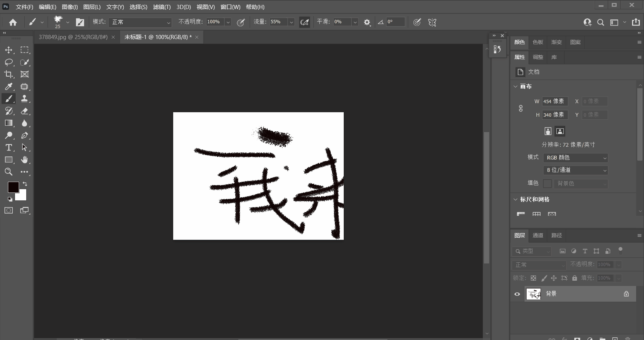Screen dimensions: 644x340
Task: Click the canvas width W field
Action: click(x=554, y=101)
